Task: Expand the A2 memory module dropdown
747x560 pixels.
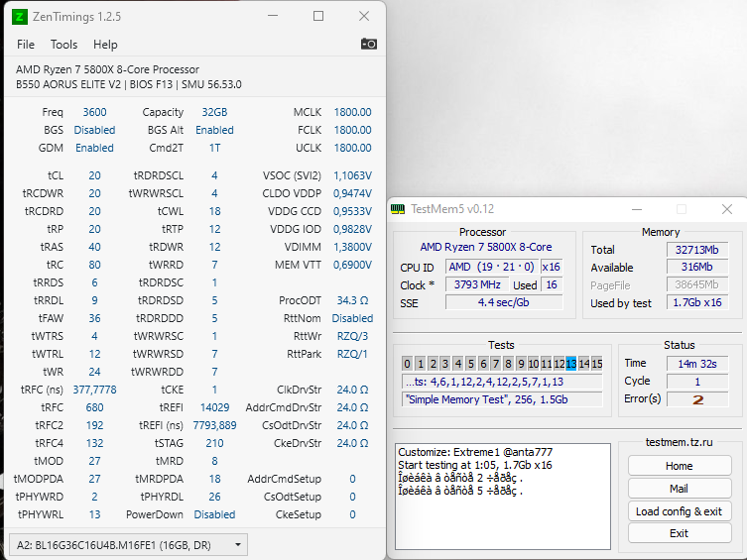Action: 128,545
